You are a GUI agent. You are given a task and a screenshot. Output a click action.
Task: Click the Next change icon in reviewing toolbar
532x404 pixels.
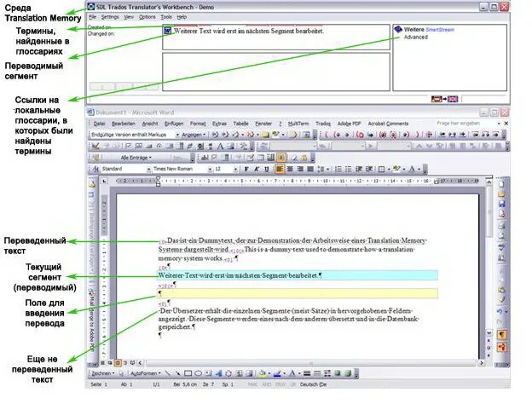tap(224, 135)
